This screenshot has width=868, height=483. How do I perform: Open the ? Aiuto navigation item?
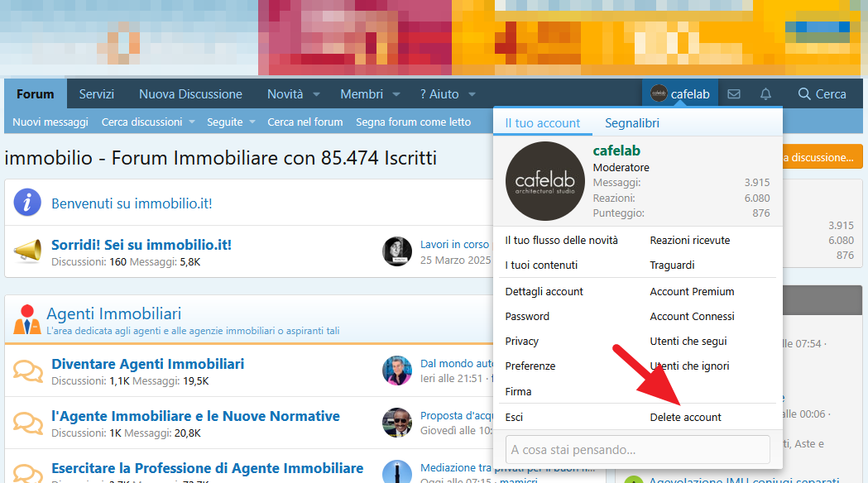point(439,94)
